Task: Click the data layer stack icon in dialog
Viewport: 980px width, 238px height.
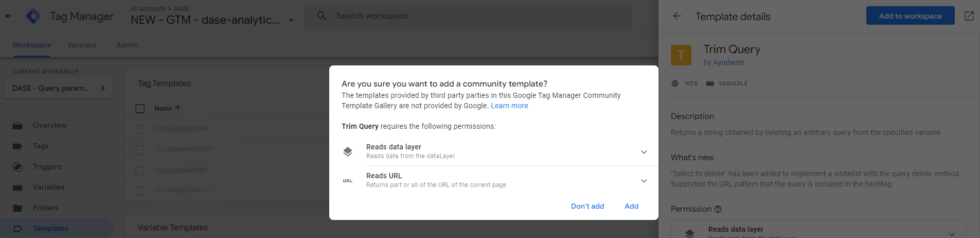Action: (348, 151)
